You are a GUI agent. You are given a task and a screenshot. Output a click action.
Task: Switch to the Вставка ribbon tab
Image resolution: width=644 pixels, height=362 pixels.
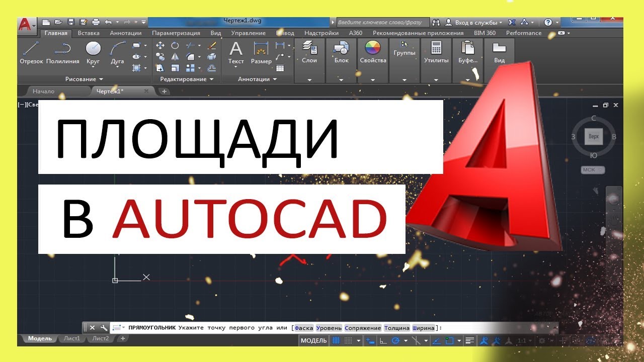(x=89, y=33)
